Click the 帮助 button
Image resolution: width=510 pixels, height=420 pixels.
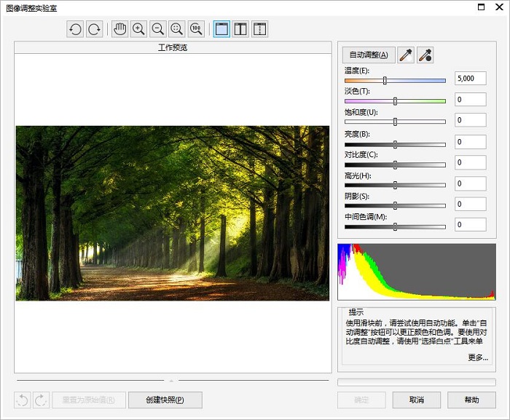coord(471,400)
